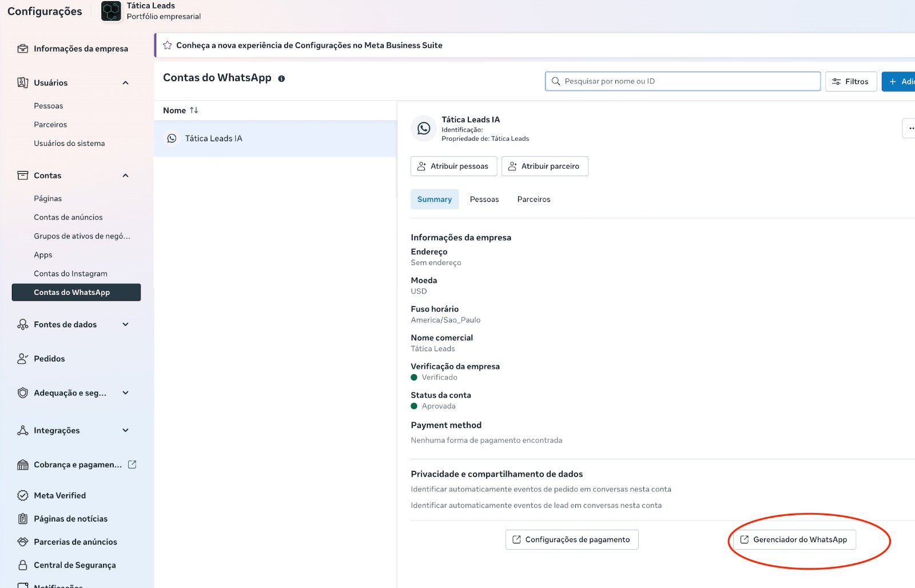The width and height of the screenshot is (915, 588).
Task: Expand the Adequação e segurança chevron
Action: coord(126,393)
